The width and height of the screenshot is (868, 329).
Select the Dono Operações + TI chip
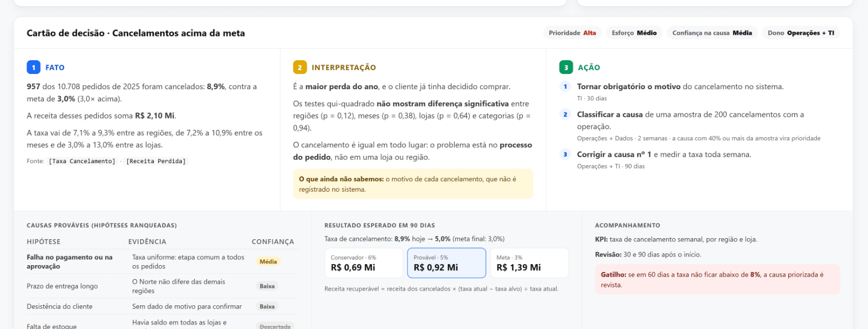pyautogui.click(x=801, y=33)
